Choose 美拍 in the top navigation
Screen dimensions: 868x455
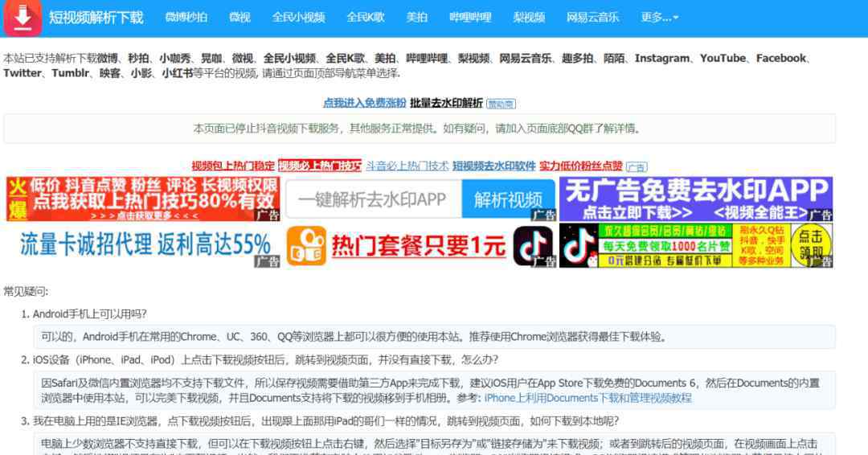(417, 17)
